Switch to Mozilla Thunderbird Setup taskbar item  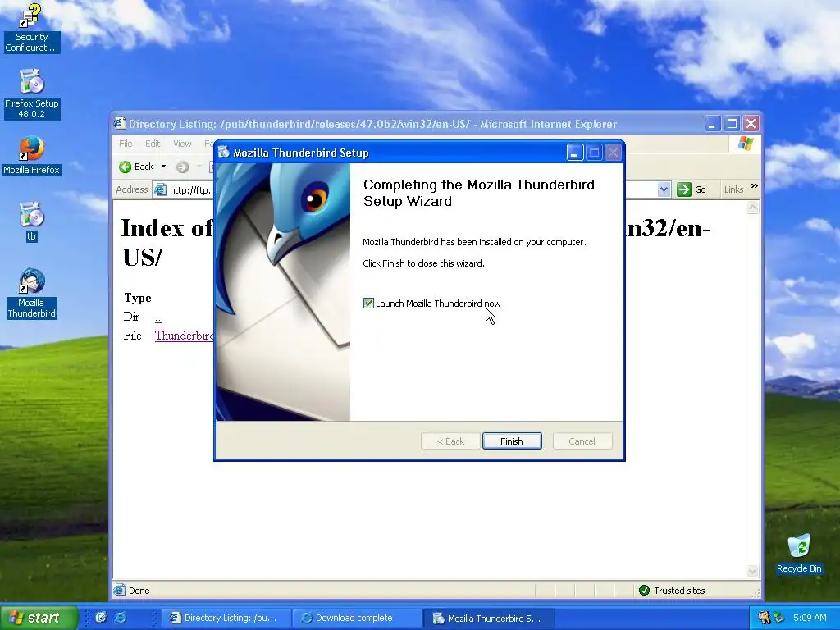click(x=489, y=618)
